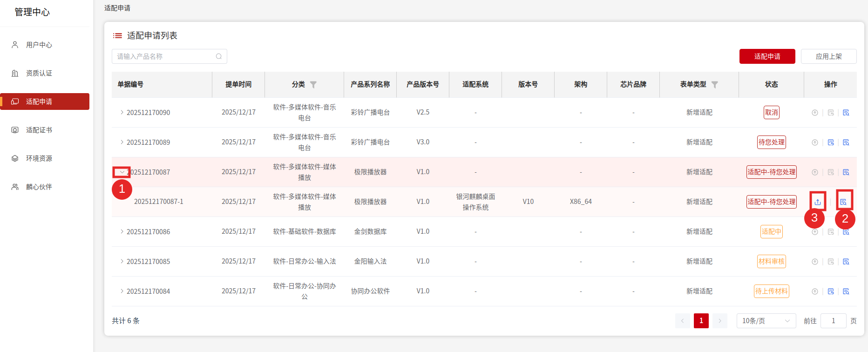Viewport: 868px width, 352px height.
Task: Open detail view icon for order 202512170085
Action: coord(846,262)
